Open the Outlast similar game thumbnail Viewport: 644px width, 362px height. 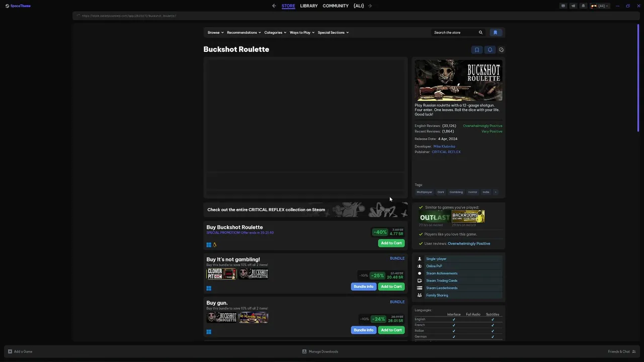[434, 217]
